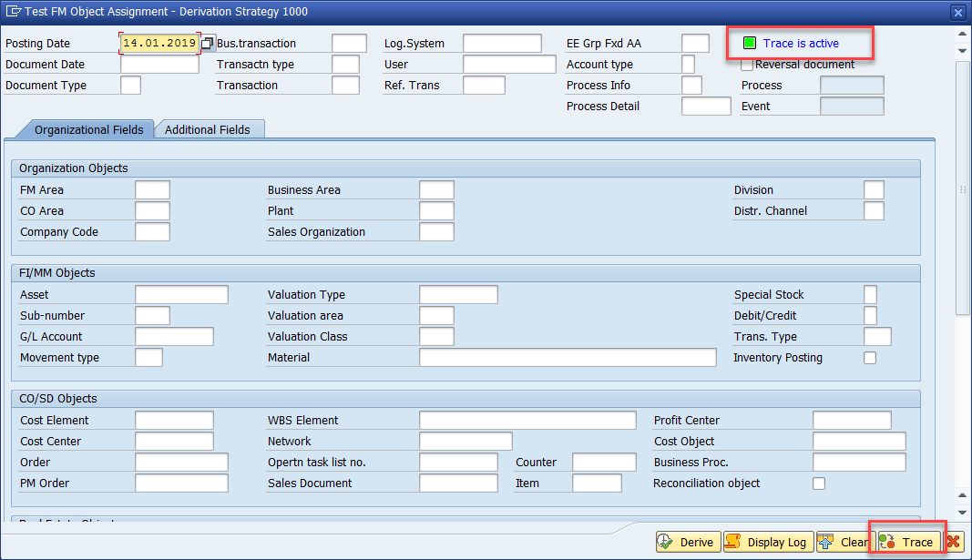The width and height of the screenshot is (972, 560).
Task: Click the Trace is active text
Action: point(801,44)
